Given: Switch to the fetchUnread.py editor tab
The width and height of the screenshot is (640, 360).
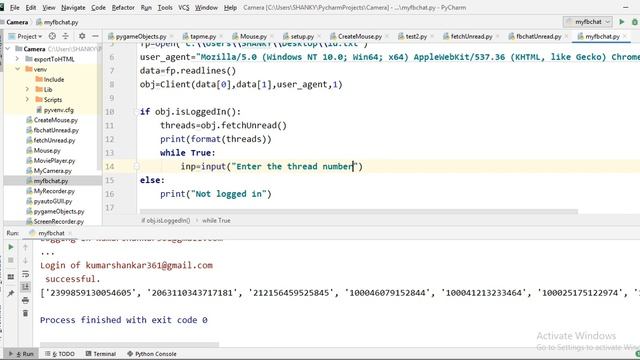Looking at the screenshot, I should [471, 36].
